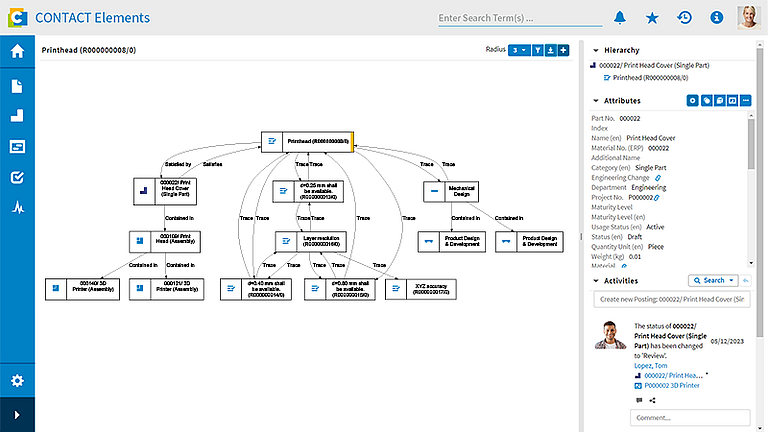Click the Create new Posting field

click(x=672, y=299)
